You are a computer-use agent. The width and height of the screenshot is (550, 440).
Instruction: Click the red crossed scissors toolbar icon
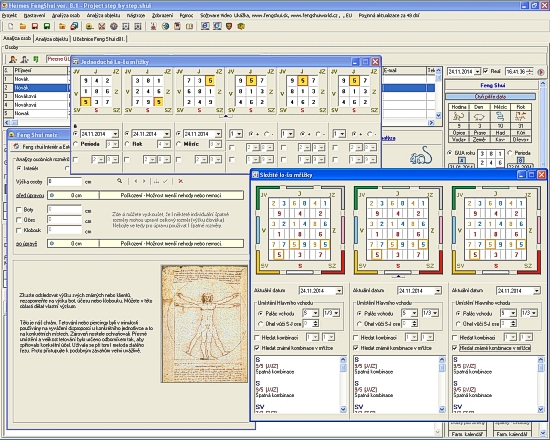tap(102, 26)
